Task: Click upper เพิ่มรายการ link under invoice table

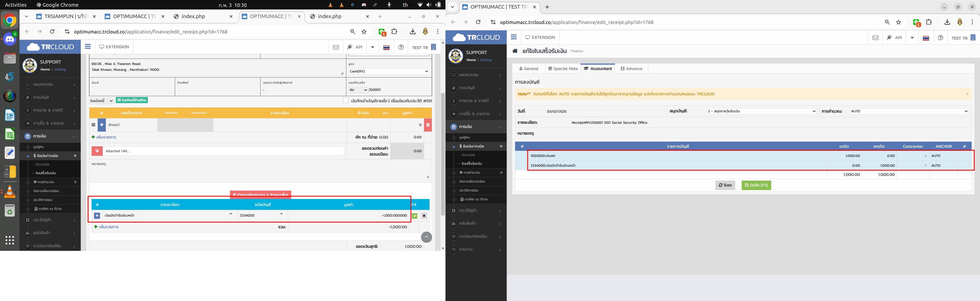Action: pos(104,137)
